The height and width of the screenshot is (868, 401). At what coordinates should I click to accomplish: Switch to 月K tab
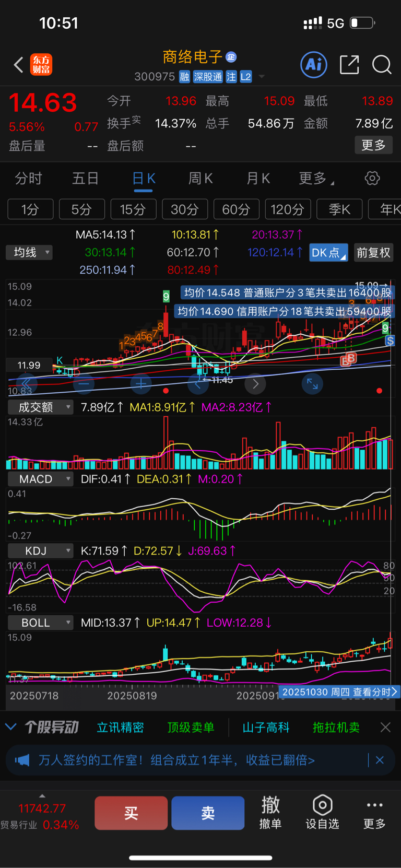pyautogui.click(x=258, y=179)
